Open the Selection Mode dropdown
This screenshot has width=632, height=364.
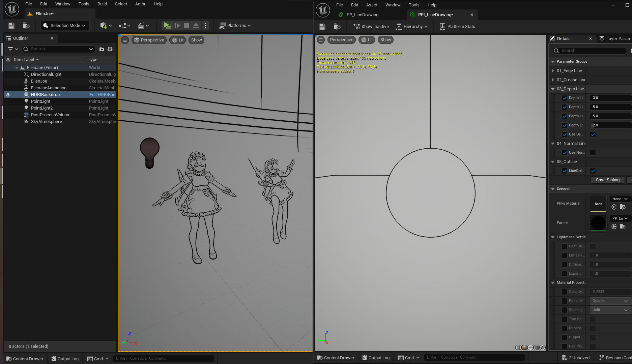[x=65, y=26]
